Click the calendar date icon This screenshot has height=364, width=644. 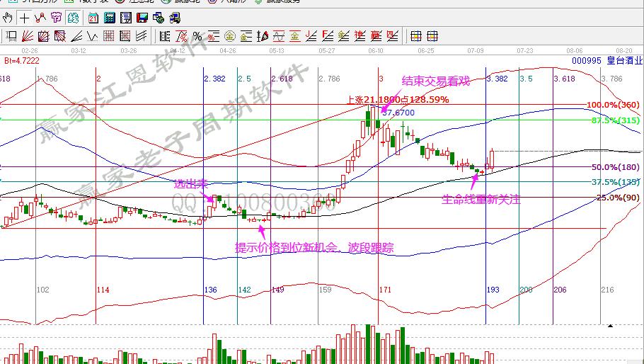pos(93,18)
